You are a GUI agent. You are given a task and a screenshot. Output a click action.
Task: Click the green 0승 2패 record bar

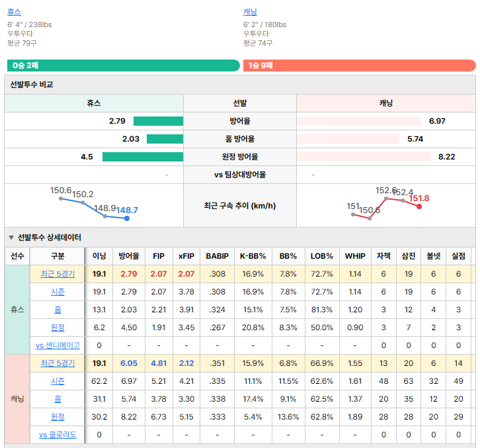124,66
